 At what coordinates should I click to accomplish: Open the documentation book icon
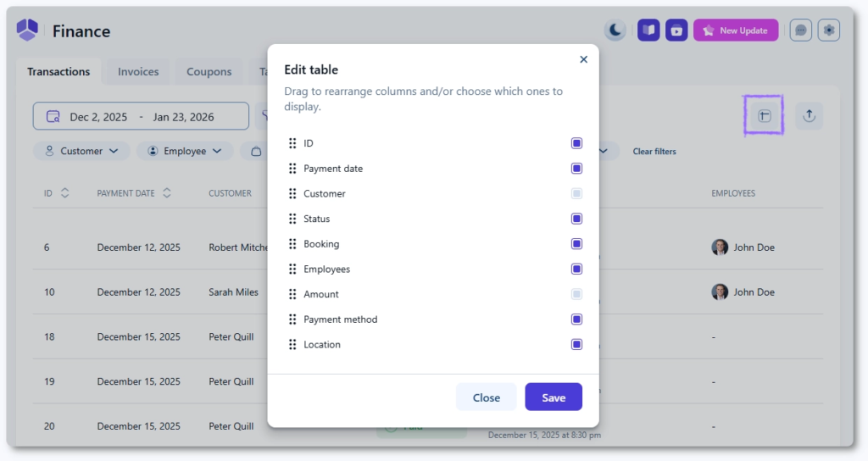pos(648,31)
